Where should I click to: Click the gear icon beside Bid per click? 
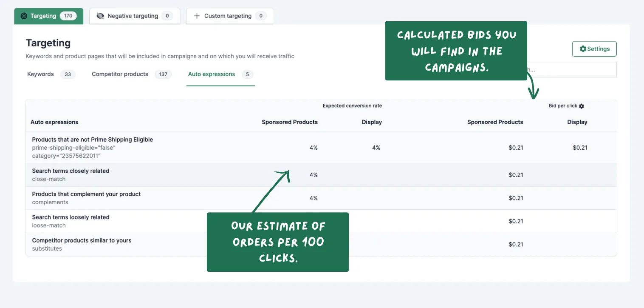click(582, 106)
